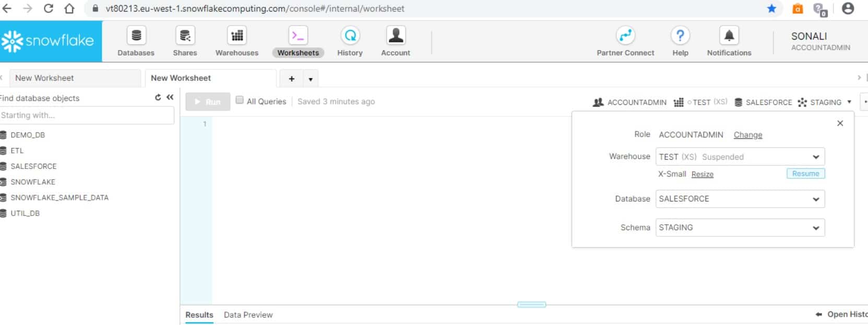868x325 pixels.
Task: Click the Resume warehouse button
Action: (x=805, y=174)
